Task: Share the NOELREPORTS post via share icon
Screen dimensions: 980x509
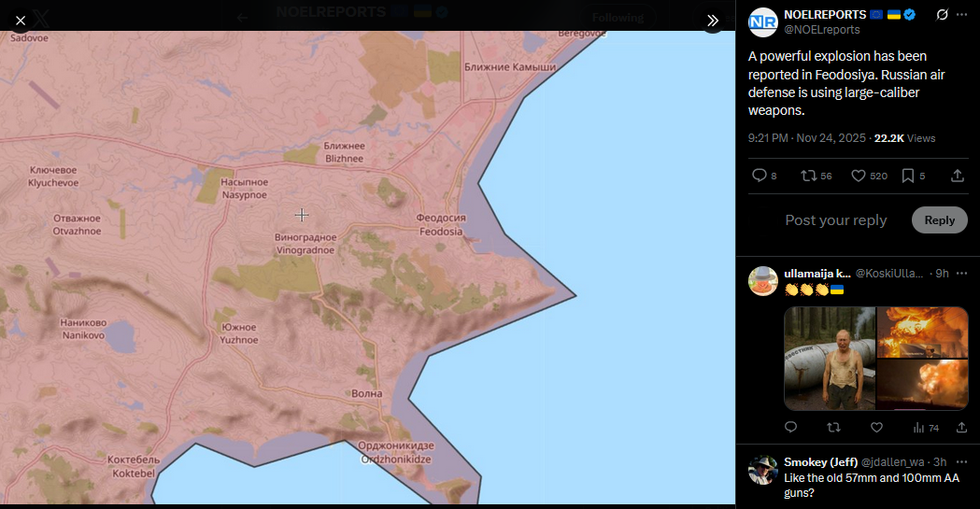Action: click(957, 177)
